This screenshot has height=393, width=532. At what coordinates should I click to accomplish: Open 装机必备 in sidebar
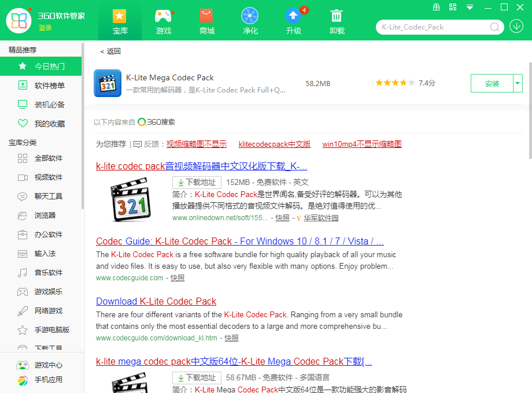click(40, 105)
